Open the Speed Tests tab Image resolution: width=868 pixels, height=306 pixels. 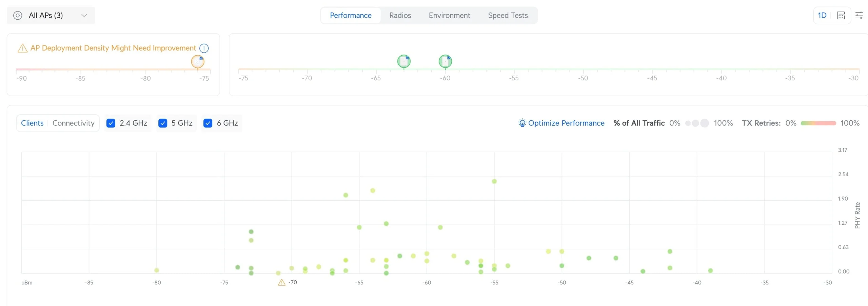coord(508,15)
